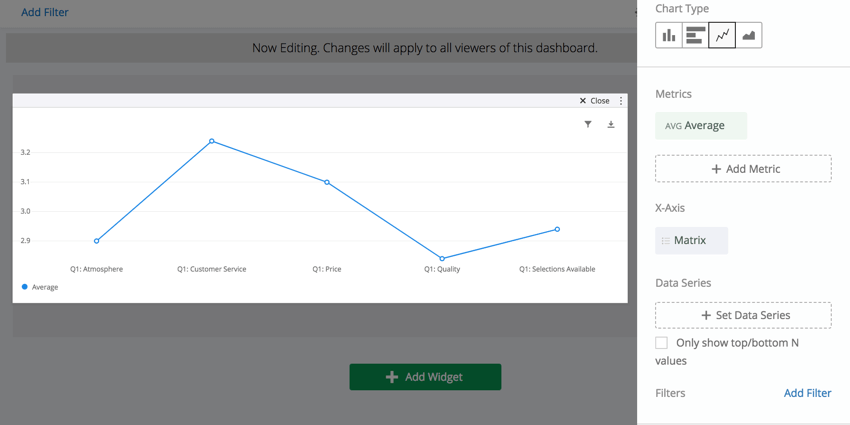Open the Matrix X-Axis field
Screen dimensions: 850x425
(692, 241)
